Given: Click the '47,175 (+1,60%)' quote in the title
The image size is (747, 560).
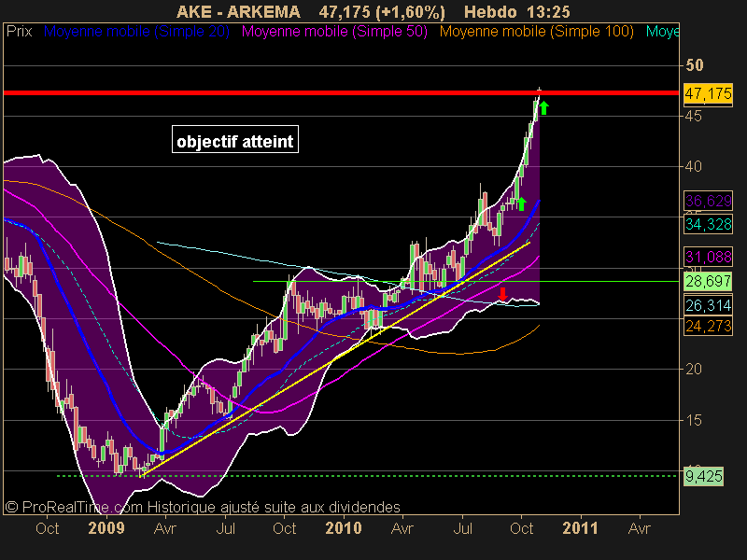Looking at the screenshot, I should click(x=382, y=11).
